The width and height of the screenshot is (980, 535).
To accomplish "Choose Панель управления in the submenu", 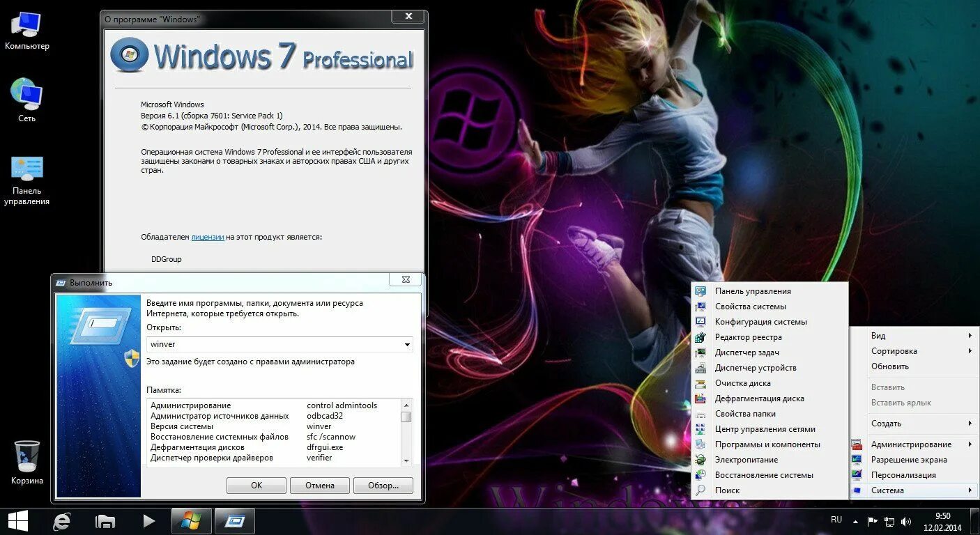I will tap(770, 291).
